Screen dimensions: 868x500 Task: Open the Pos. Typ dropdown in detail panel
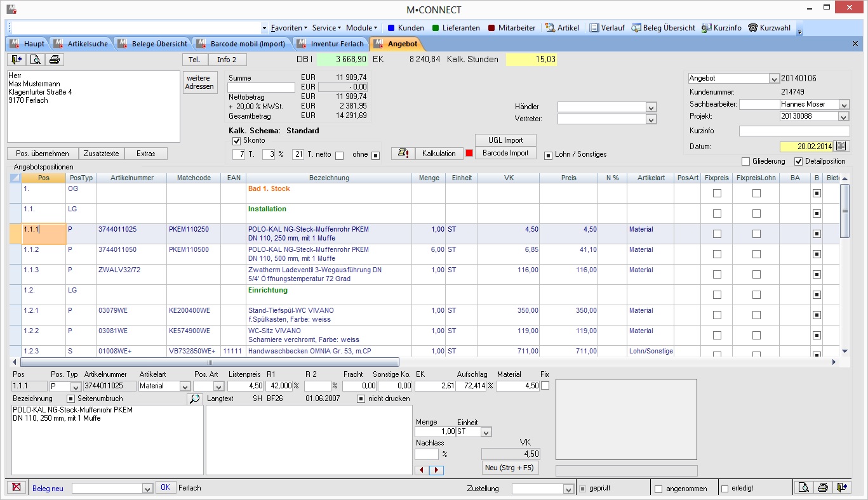point(76,386)
